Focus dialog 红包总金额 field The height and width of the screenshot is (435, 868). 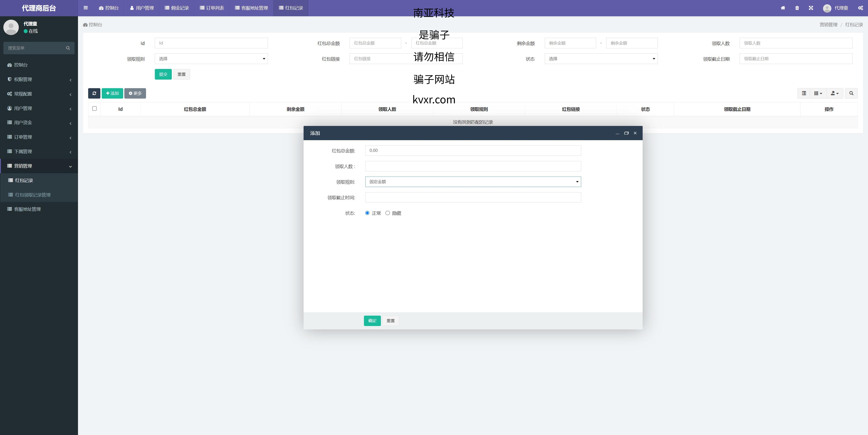473,151
